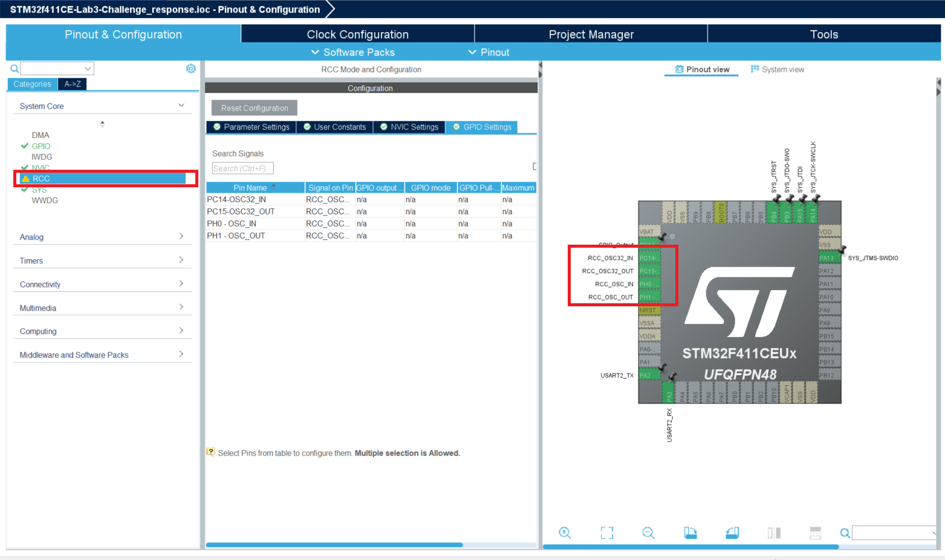Image resolution: width=945 pixels, height=560 pixels.
Task: Switch to the NVIC Settings tab
Action: click(x=409, y=127)
